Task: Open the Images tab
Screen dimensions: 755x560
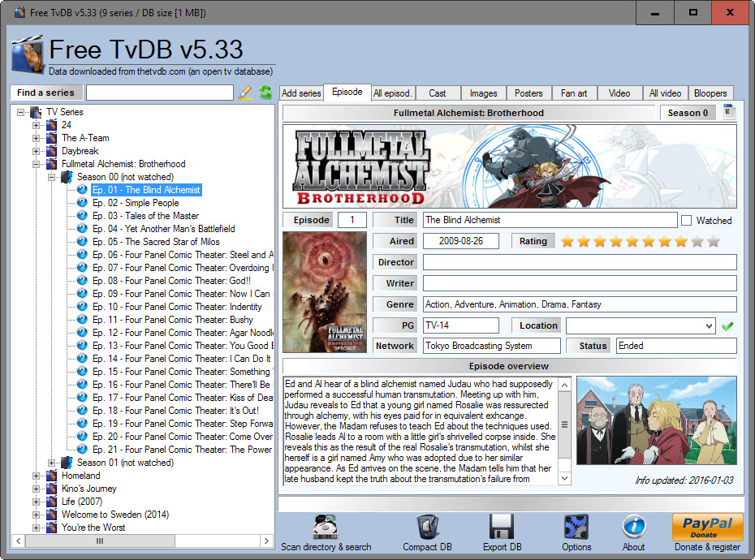Action: 483,93
